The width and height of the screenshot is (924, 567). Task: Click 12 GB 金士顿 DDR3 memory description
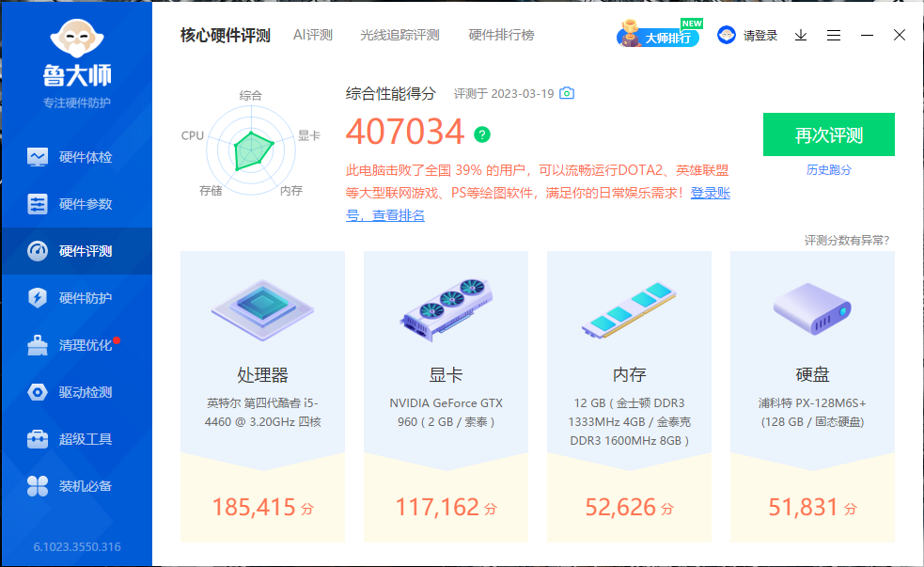[x=630, y=422]
